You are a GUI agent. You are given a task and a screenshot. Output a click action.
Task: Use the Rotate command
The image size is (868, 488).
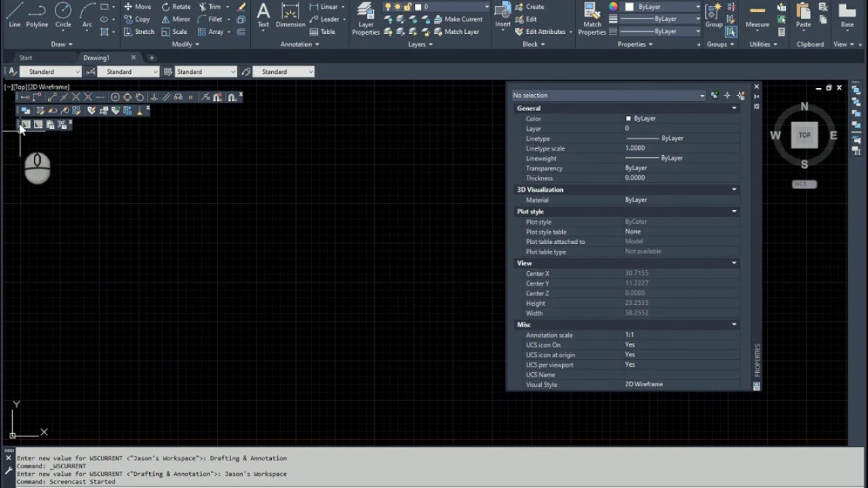(x=176, y=7)
